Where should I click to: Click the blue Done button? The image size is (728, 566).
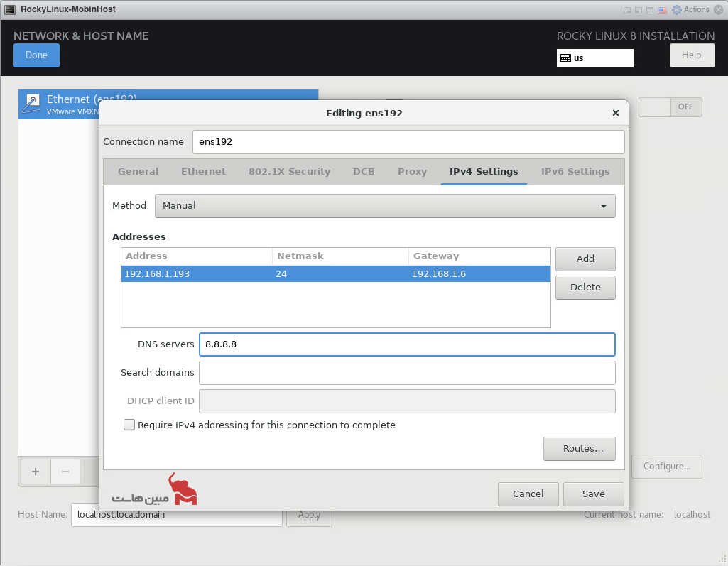tap(36, 55)
